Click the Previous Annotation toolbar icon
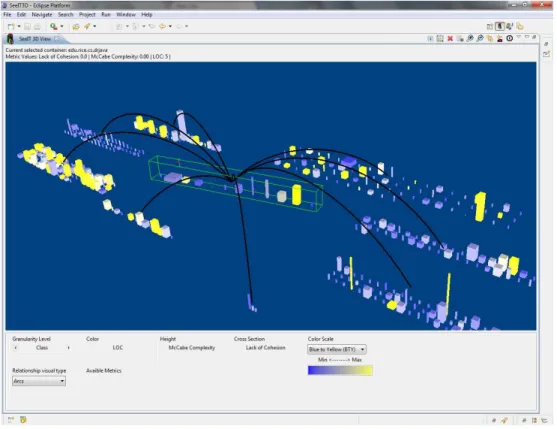 click(135, 26)
